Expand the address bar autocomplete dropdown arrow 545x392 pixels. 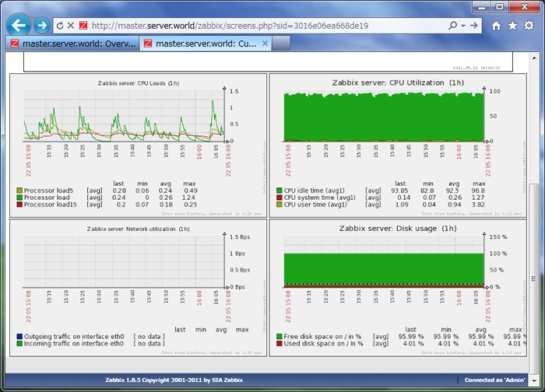[462, 26]
